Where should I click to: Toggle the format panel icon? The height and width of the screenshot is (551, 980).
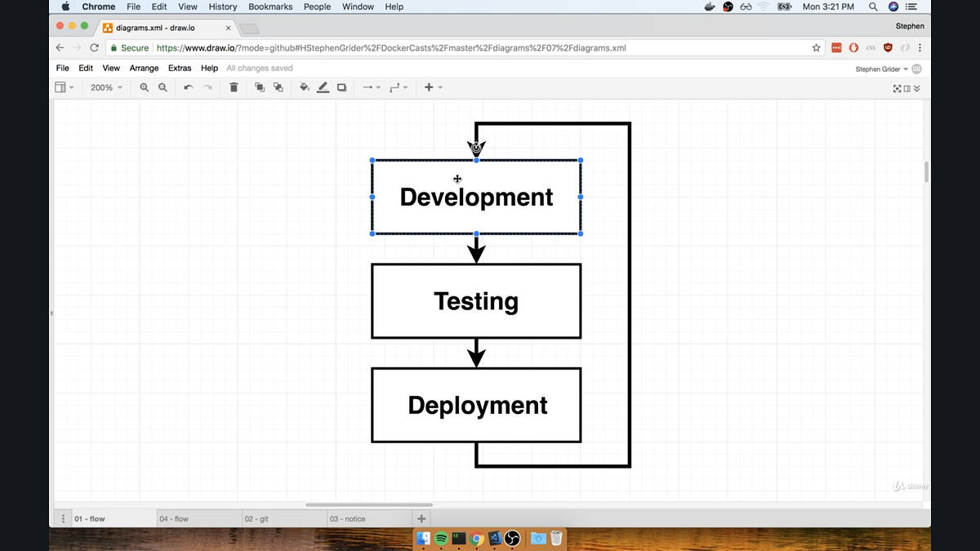pyautogui.click(x=907, y=88)
